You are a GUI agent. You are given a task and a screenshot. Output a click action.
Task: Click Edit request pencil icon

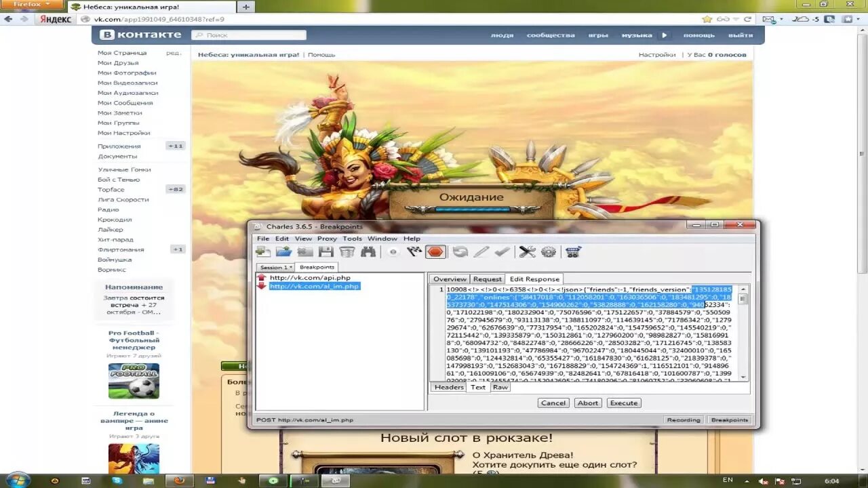[x=481, y=252]
